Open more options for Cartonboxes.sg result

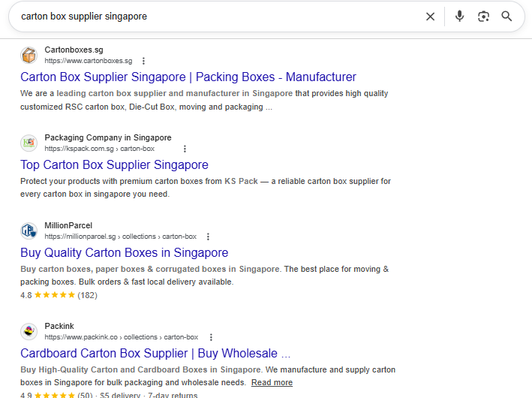[143, 61]
